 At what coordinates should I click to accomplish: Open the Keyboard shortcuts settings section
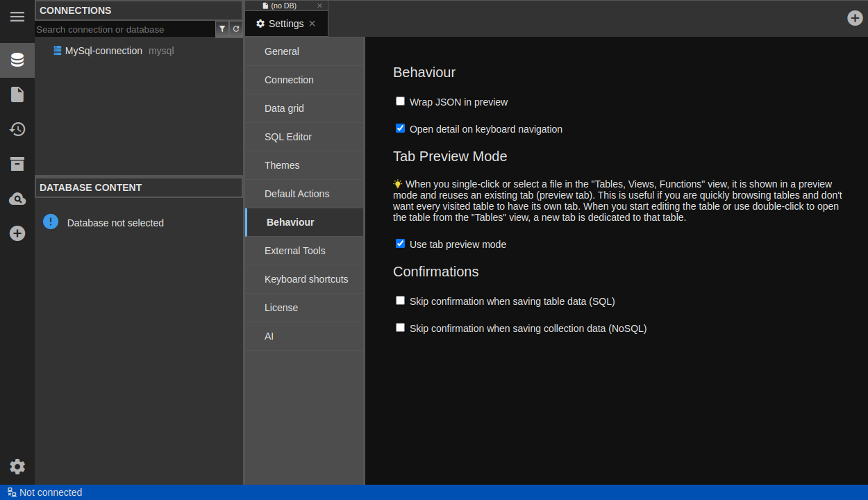[x=306, y=279]
